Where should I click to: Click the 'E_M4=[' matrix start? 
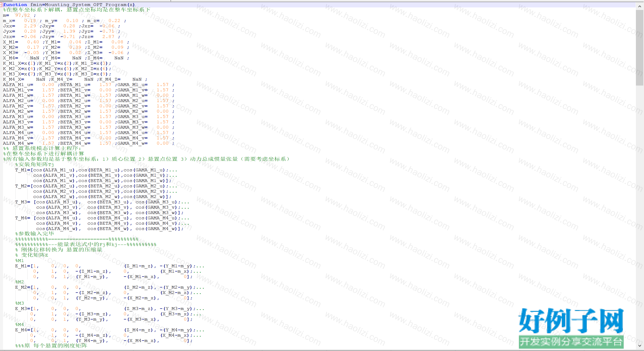[24, 330]
